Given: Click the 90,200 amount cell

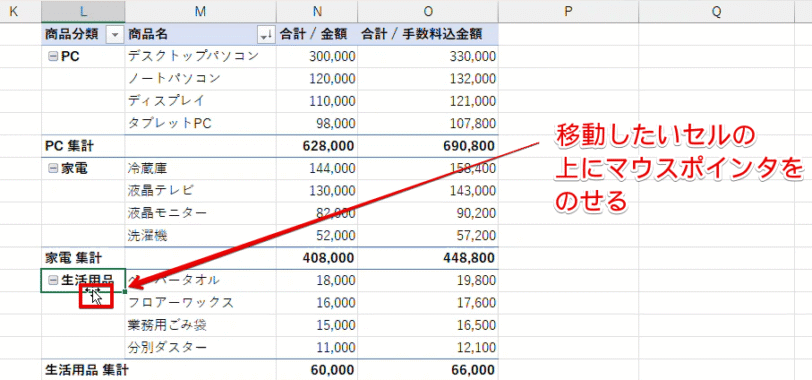Looking at the screenshot, I should 428,213.
